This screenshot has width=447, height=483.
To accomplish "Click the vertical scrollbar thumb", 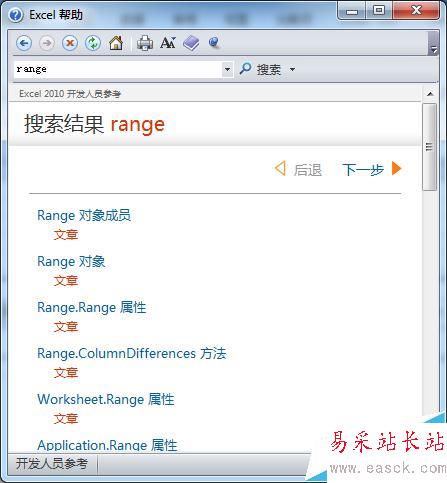I will (429, 147).
